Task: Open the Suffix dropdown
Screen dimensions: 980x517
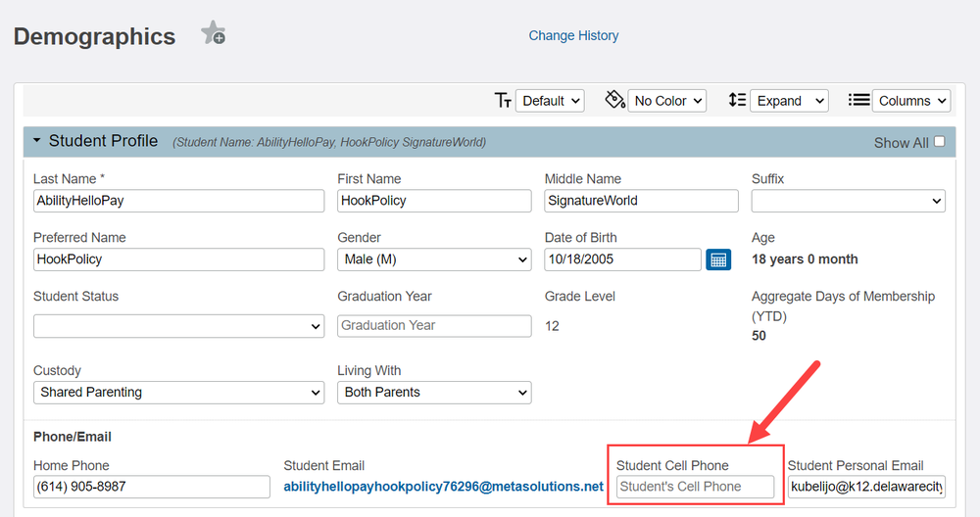Action: [x=848, y=201]
